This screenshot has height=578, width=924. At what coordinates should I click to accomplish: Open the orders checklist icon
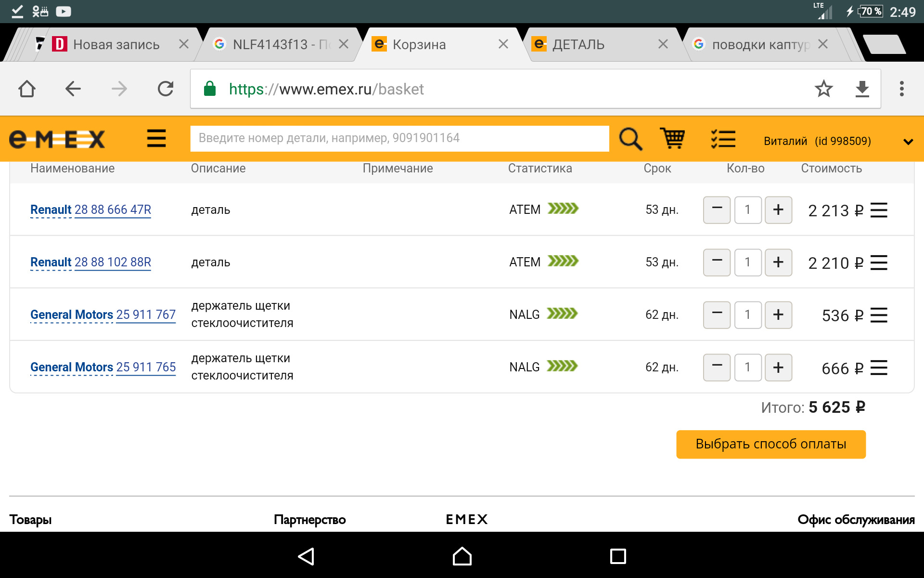[723, 139]
